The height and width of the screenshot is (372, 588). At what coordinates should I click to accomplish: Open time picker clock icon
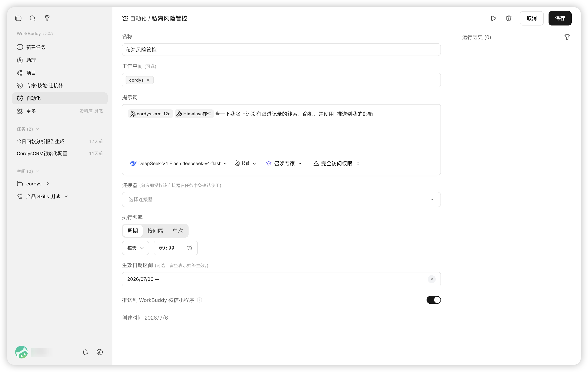tap(190, 248)
